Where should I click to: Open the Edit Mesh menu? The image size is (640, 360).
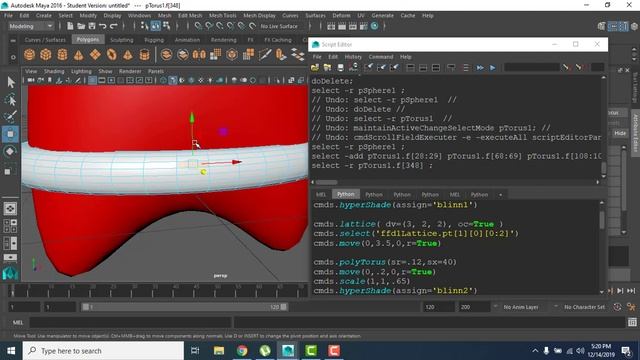(x=190, y=16)
